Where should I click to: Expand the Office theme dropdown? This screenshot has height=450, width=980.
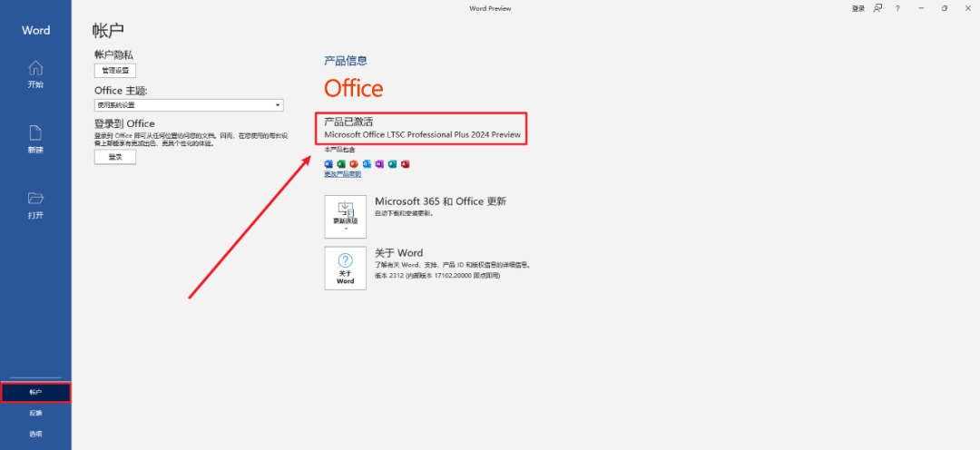pos(189,105)
